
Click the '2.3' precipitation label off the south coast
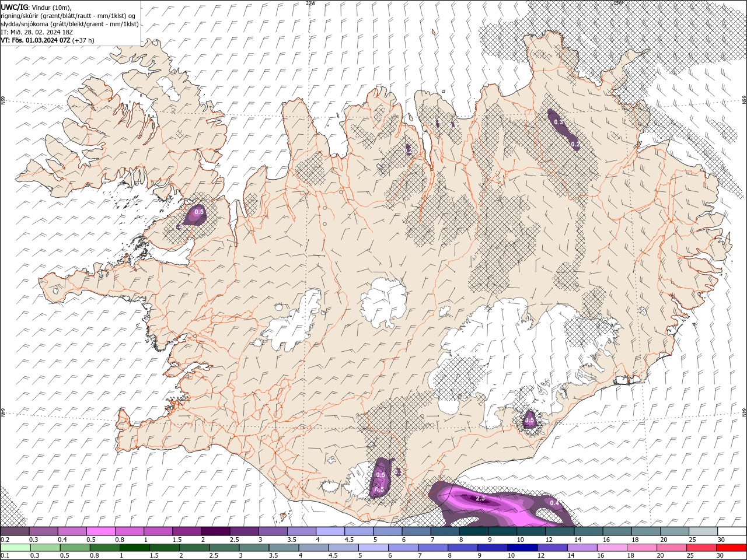click(x=480, y=499)
